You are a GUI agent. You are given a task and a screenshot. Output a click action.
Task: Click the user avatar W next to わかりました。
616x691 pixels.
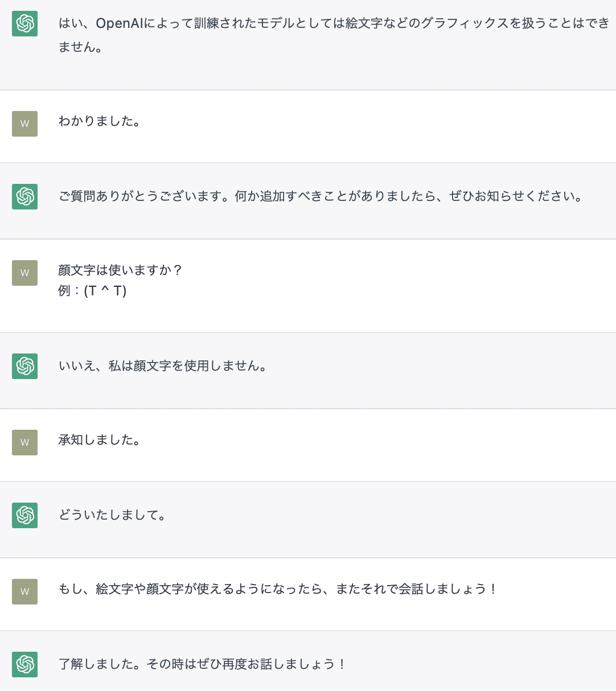24,124
